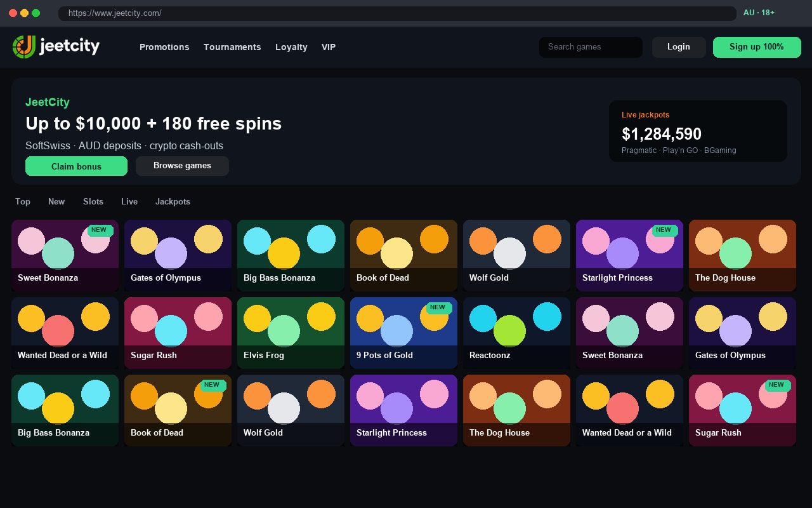The width and height of the screenshot is (812, 508).
Task: Click the "Up to $10,000 + 180 free spins" headline
Action: click(154, 123)
